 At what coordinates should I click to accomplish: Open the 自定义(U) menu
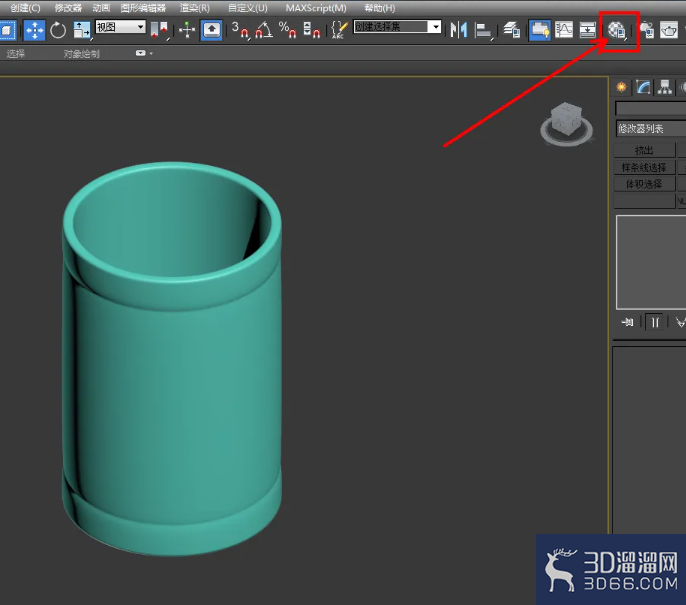point(248,8)
